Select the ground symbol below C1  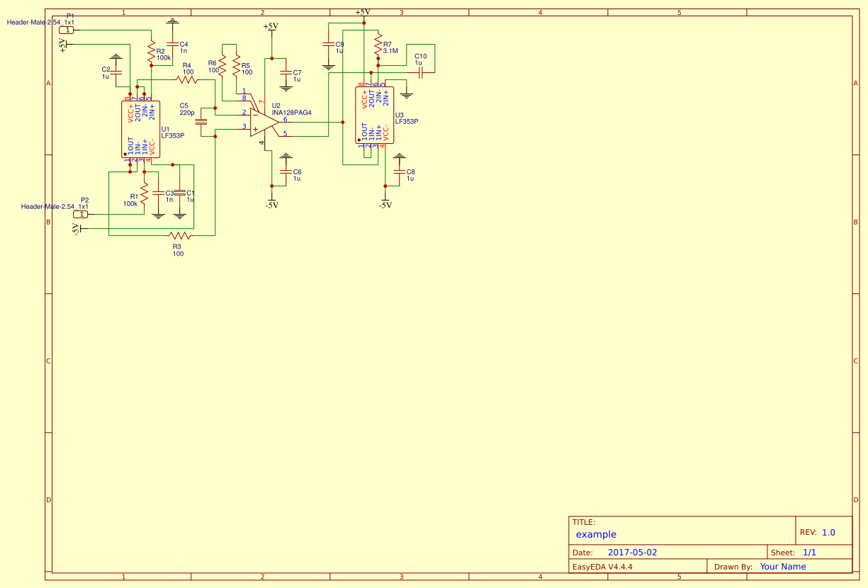179,215
